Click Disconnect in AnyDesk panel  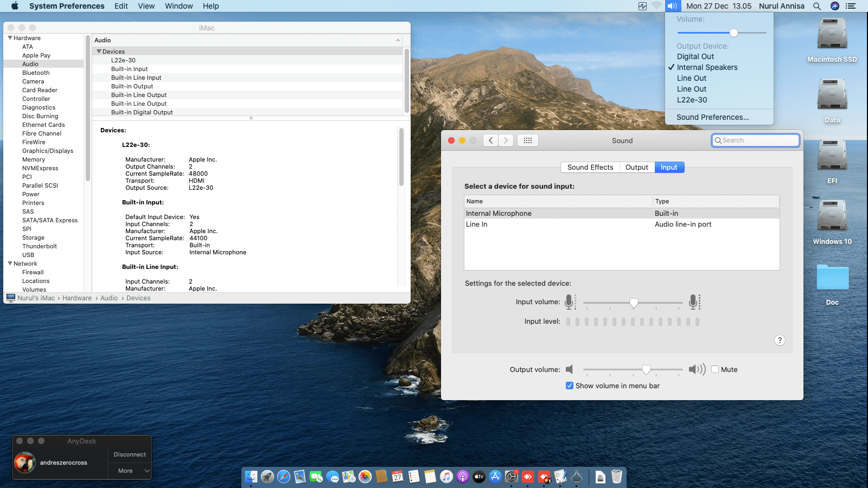130,454
